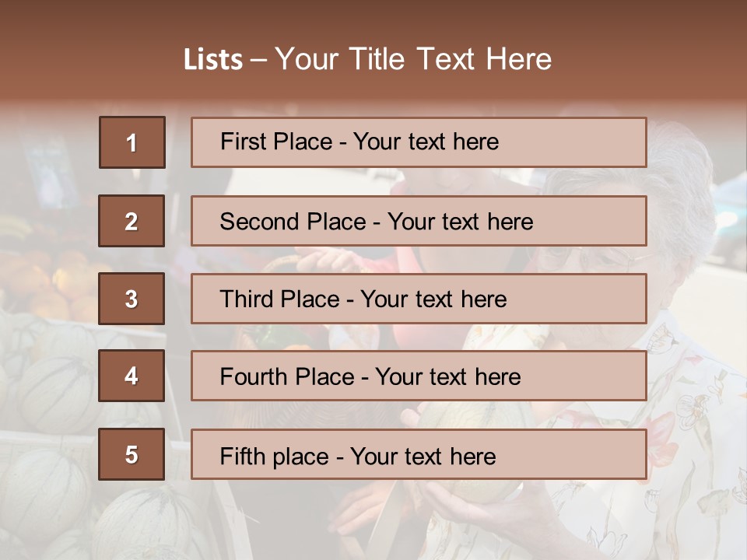This screenshot has width=747, height=560.
Task: Click the Fifth place text box
Action: point(419,454)
